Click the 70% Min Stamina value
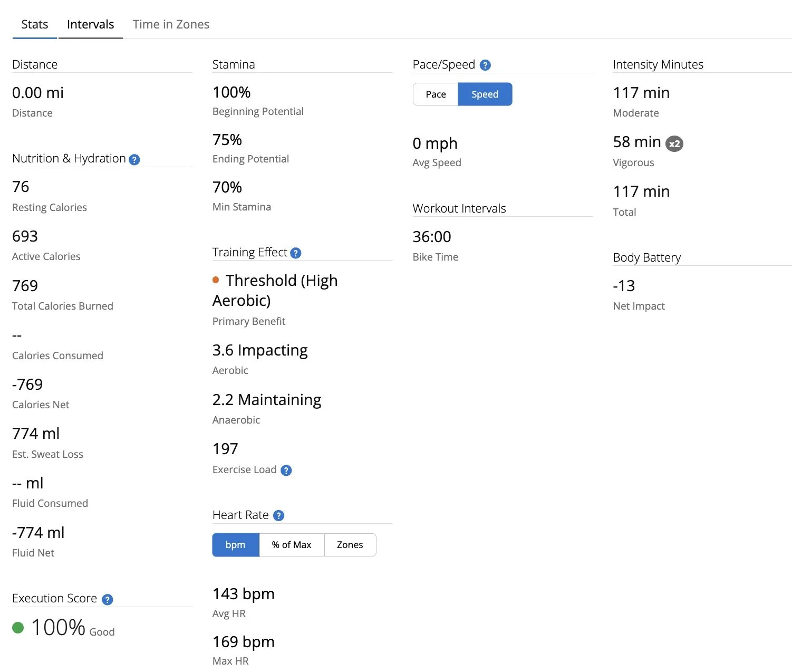The height and width of the screenshot is (672, 792). coord(227,187)
